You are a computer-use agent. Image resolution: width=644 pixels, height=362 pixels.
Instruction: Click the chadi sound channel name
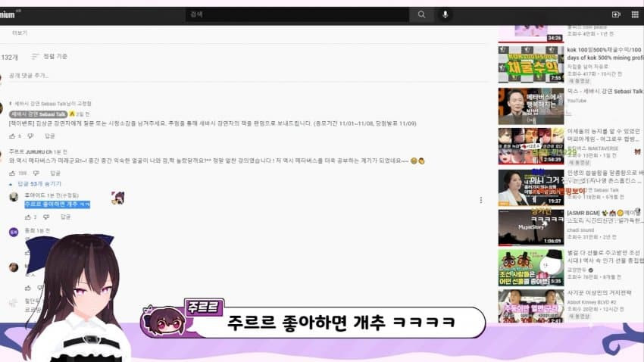point(581,229)
